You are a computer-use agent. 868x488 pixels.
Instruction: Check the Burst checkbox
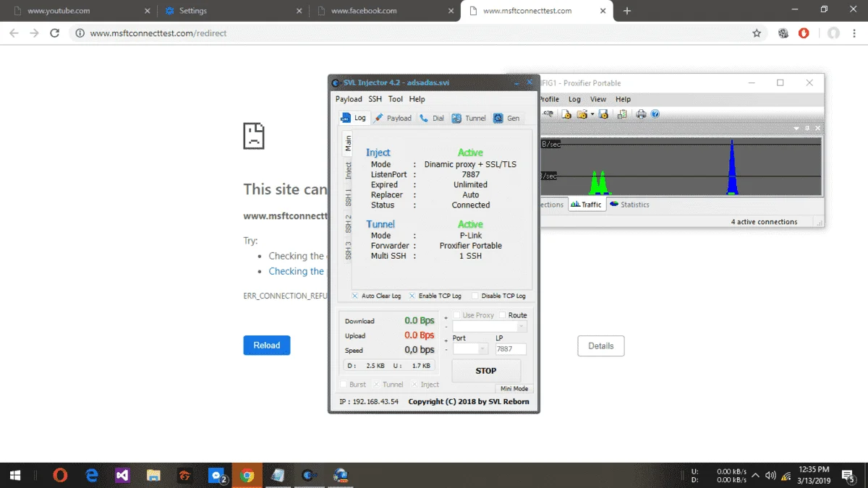(x=344, y=385)
